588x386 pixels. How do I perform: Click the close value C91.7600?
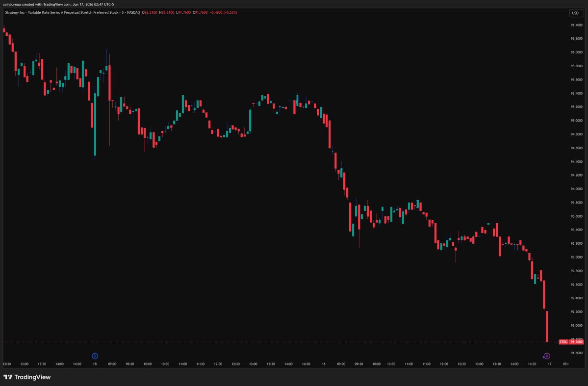[x=200, y=12]
